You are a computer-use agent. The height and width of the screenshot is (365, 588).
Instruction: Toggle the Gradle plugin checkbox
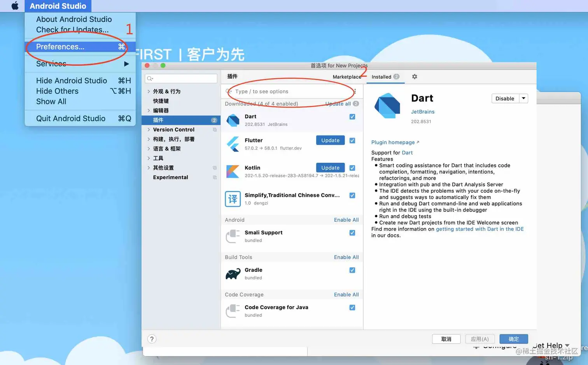352,270
